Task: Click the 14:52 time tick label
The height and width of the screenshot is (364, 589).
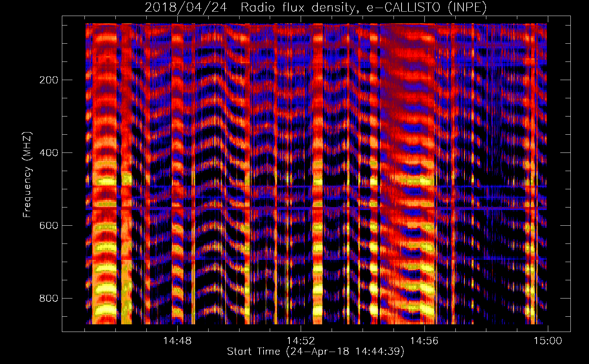Action: pos(301,341)
